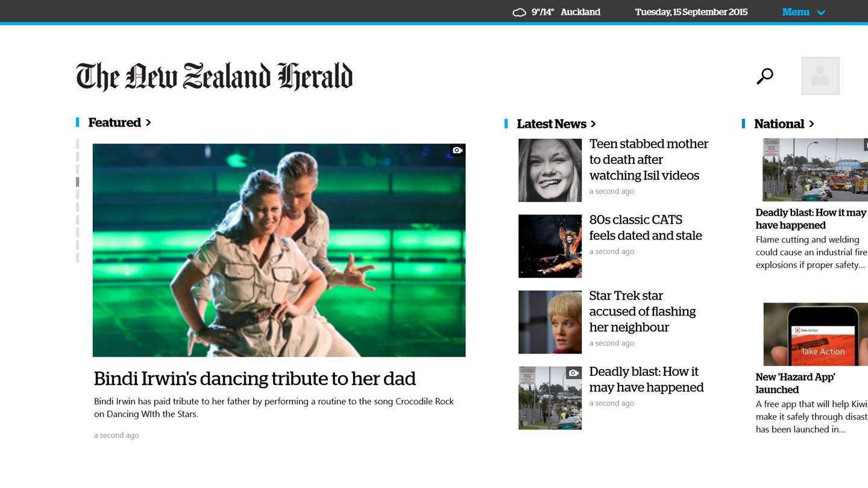Image resolution: width=868 pixels, height=488 pixels.
Task: Select the active dark slide indicator
Action: [x=77, y=182]
